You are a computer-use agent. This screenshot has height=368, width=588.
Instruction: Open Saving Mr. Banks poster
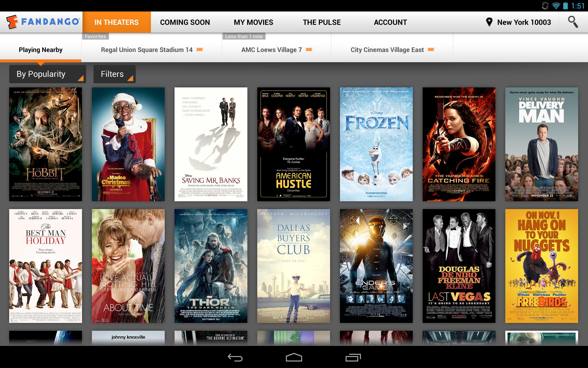point(211,144)
